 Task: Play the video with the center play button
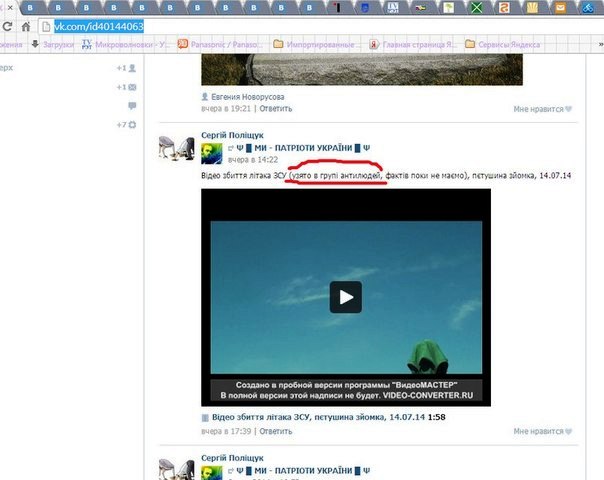pos(346,297)
